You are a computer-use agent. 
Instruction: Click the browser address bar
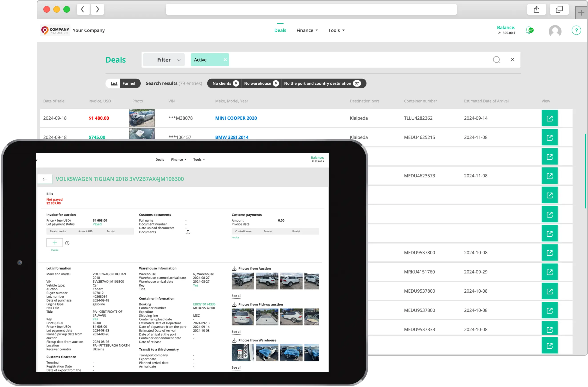click(311, 9)
